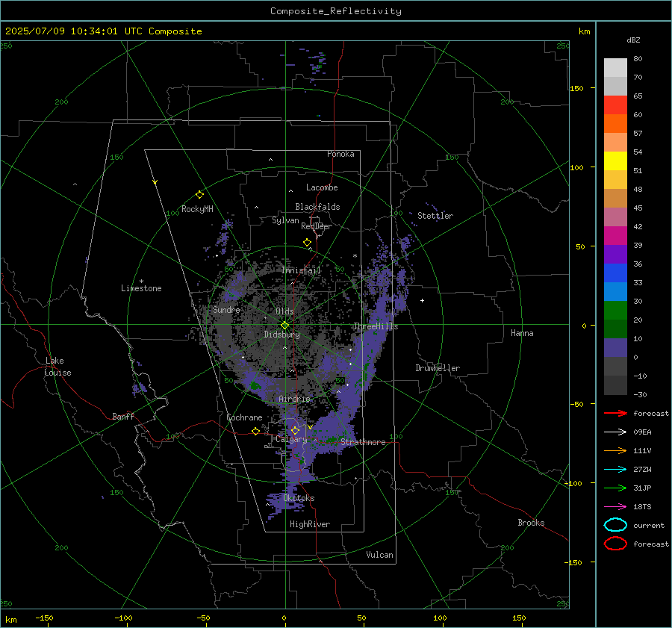Screen dimensions: 672x628
Task: Click the dBZ legend heading
Action: tap(633, 40)
